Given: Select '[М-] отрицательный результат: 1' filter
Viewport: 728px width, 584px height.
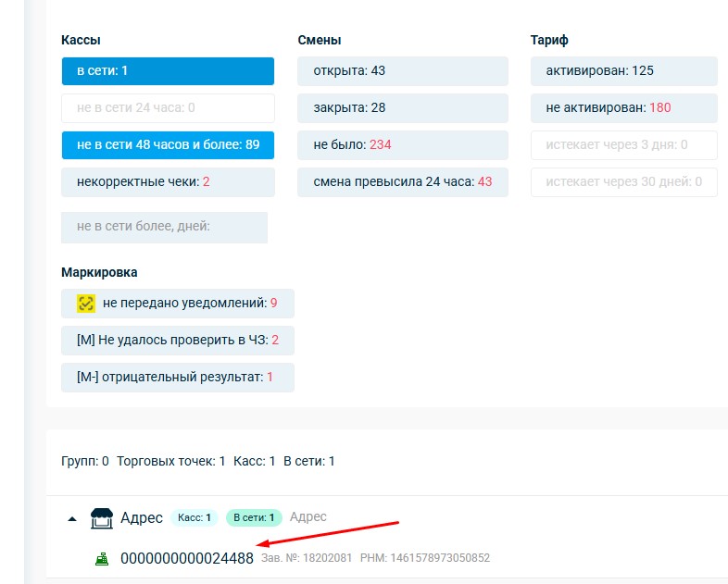Looking at the screenshot, I should (x=177, y=378).
